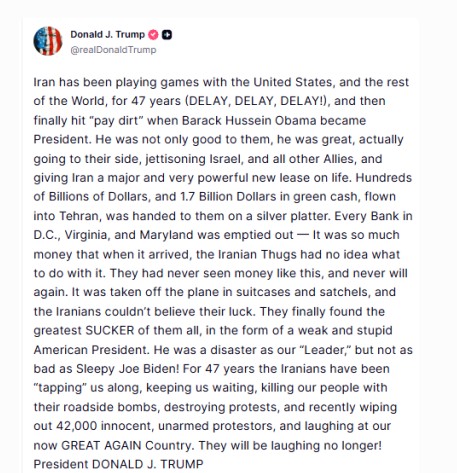Screen dimensions: 457x473
Task: Click the quoted word "tapping"
Action: click(x=60, y=388)
